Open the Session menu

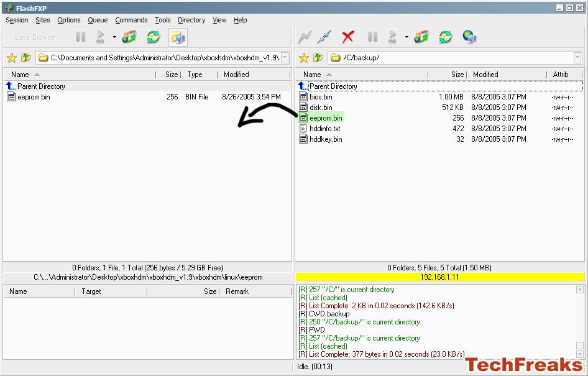click(x=17, y=21)
